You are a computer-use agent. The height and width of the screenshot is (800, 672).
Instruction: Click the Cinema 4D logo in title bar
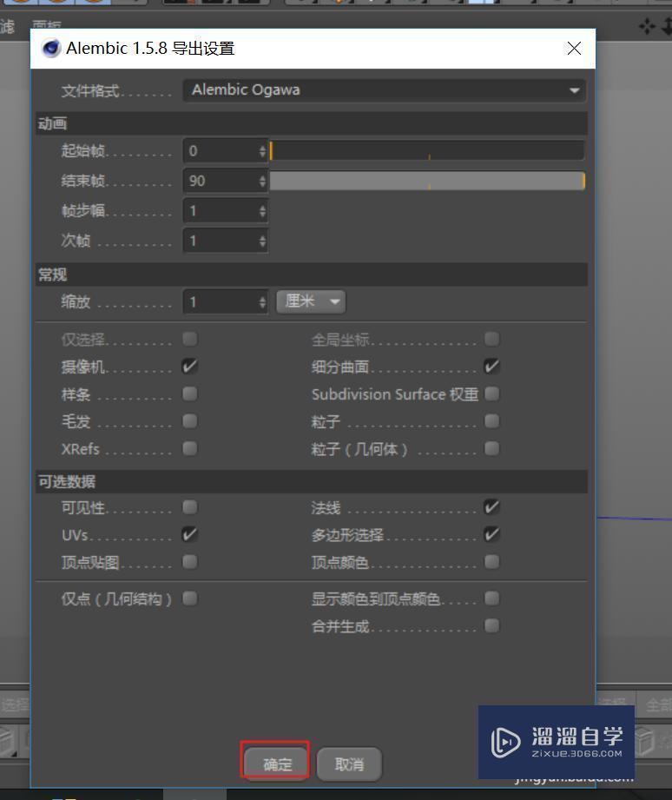(51, 49)
